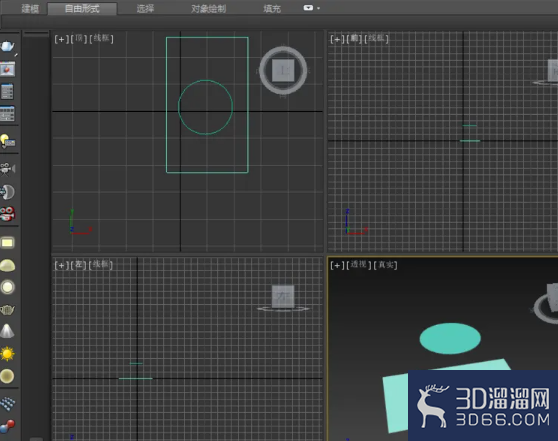This screenshot has height=441, width=558.
Task: Click the blue particle grid icon
Action: pos(7,404)
